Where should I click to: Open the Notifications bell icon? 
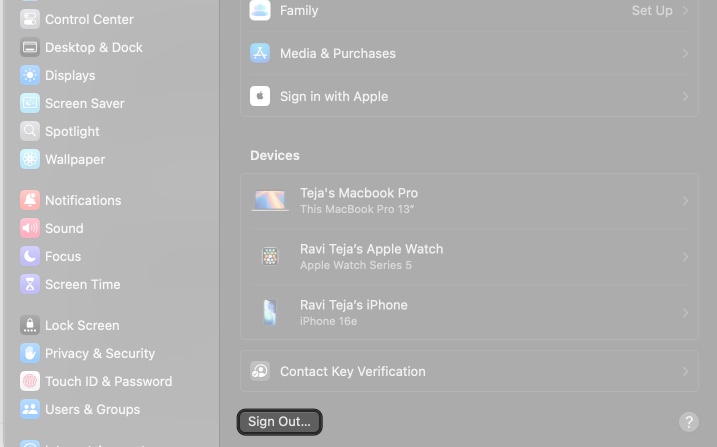tap(30, 200)
